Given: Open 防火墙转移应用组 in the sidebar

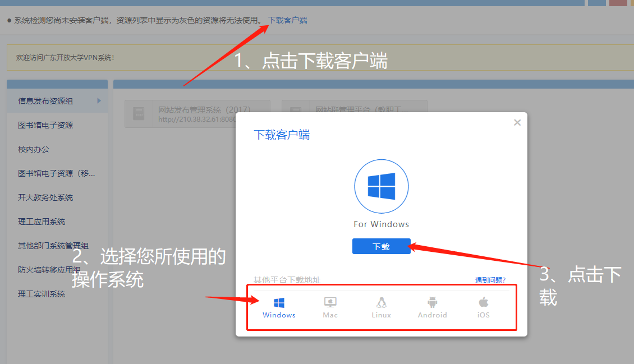Looking at the screenshot, I should coord(49,270).
